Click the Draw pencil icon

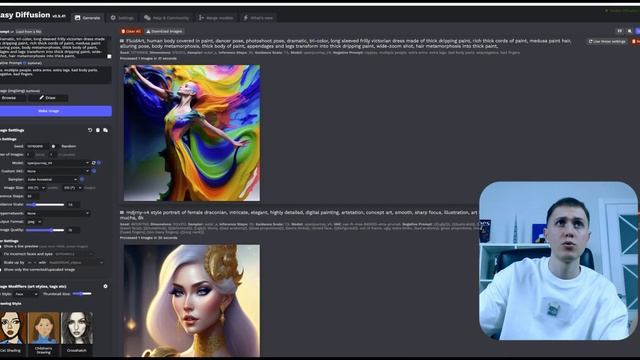pyautogui.click(x=42, y=98)
